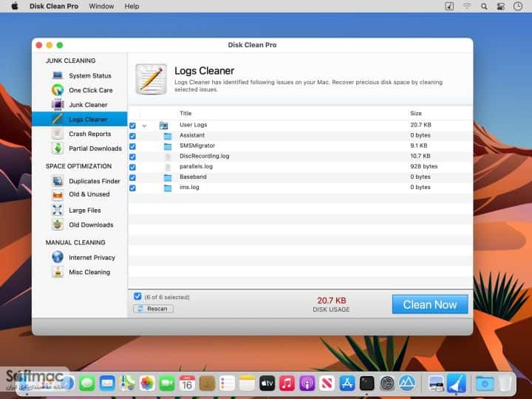Screen dimensions: 532x399
Task: Open Partial Downloads section
Action: tap(95, 149)
